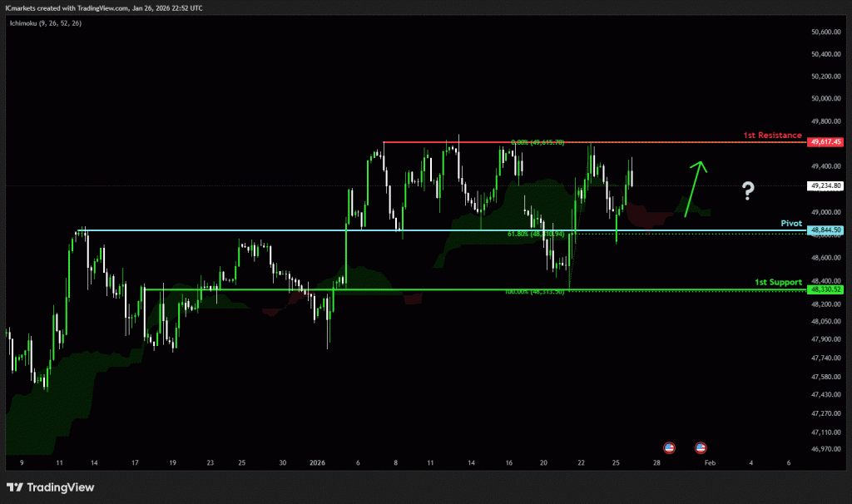
Task: Click the 2026 year marker on time axis
Action: [319, 462]
